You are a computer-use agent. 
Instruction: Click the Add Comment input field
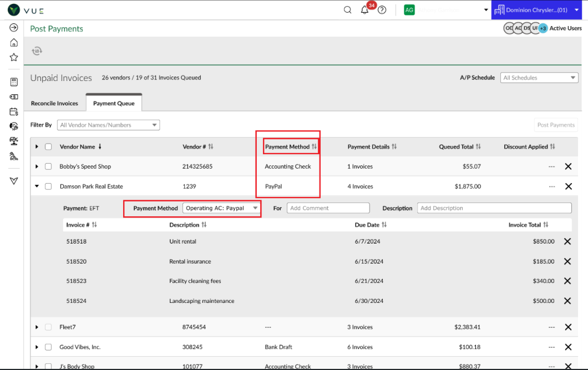pos(328,208)
